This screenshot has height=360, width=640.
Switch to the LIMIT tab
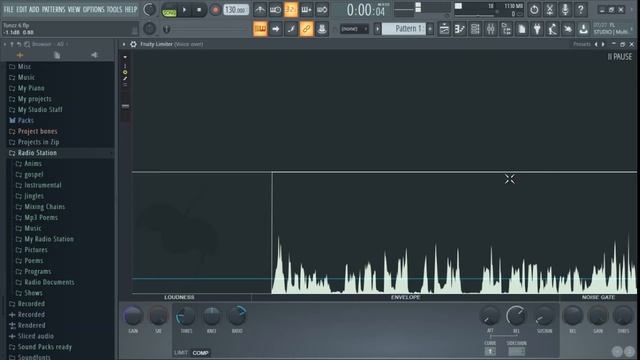point(181,353)
